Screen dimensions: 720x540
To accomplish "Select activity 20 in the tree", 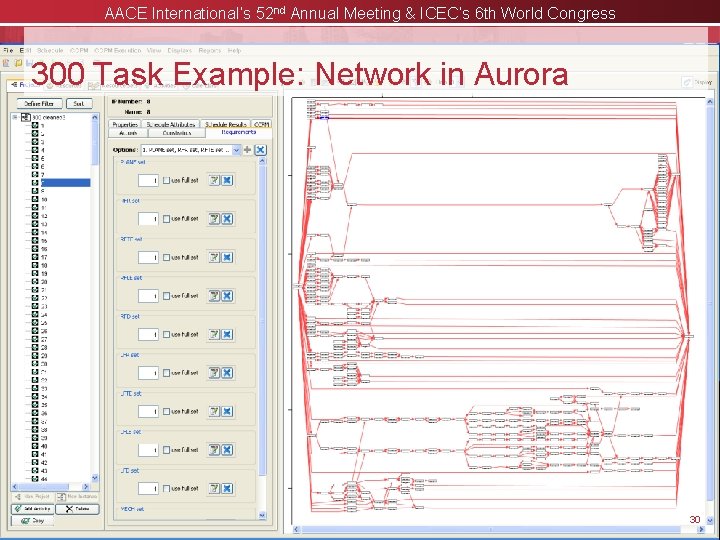I will pos(39,281).
